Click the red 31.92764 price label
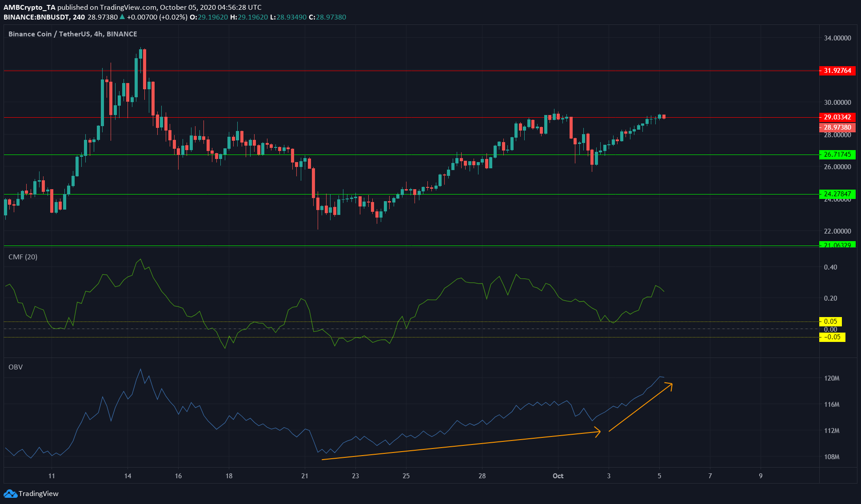 (x=837, y=71)
